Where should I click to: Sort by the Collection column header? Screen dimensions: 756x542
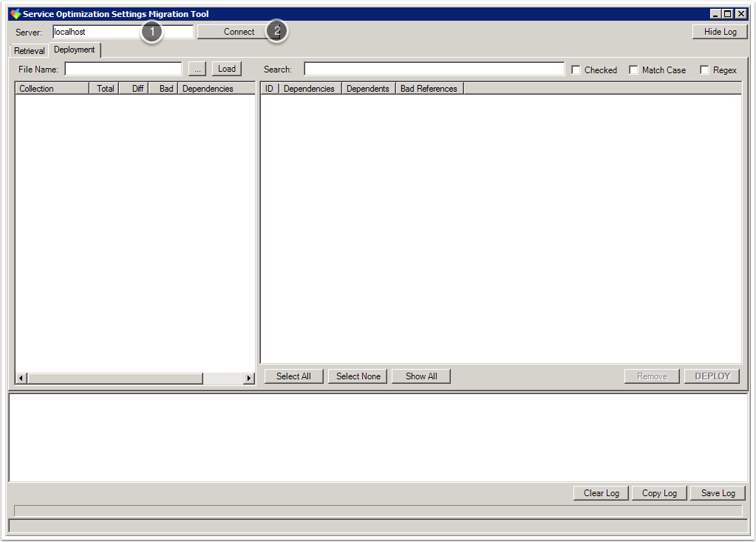(x=52, y=89)
